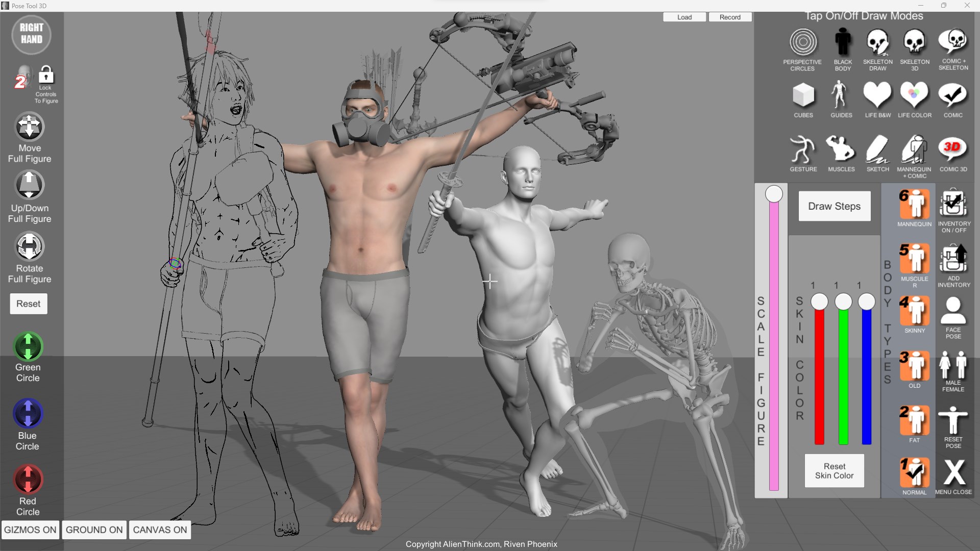Adjust the green skin color slider
980x551 pixels.
coord(843,302)
